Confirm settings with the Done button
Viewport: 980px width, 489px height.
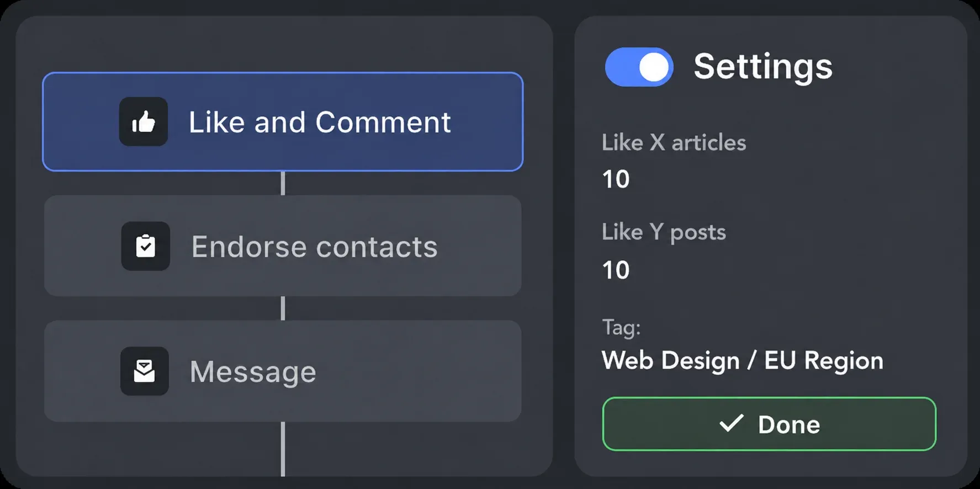pyautogui.click(x=769, y=424)
